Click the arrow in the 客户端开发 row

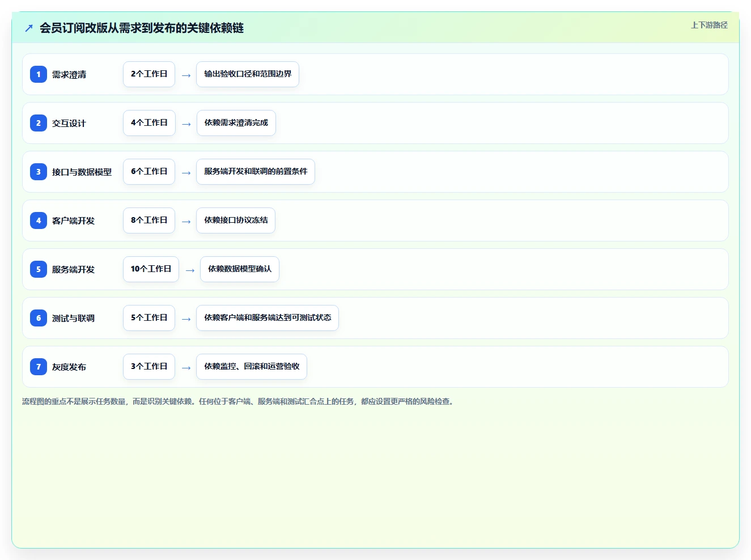pyautogui.click(x=186, y=222)
